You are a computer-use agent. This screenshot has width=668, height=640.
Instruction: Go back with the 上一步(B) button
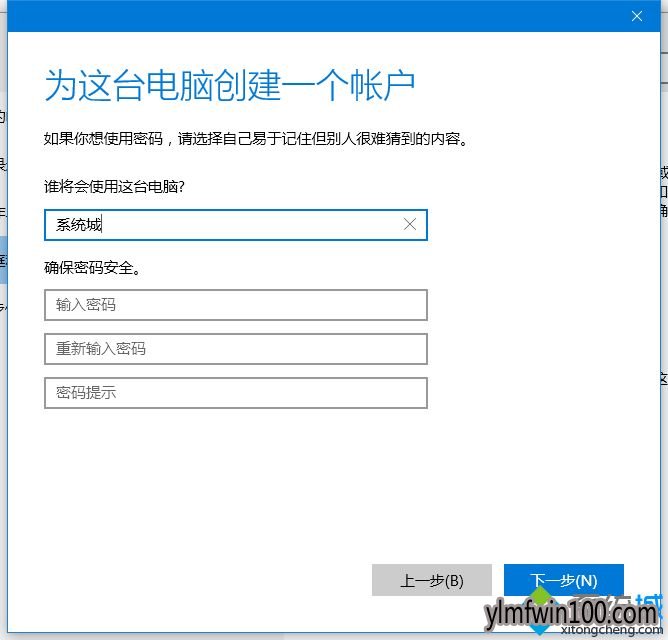(x=432, y=580)
